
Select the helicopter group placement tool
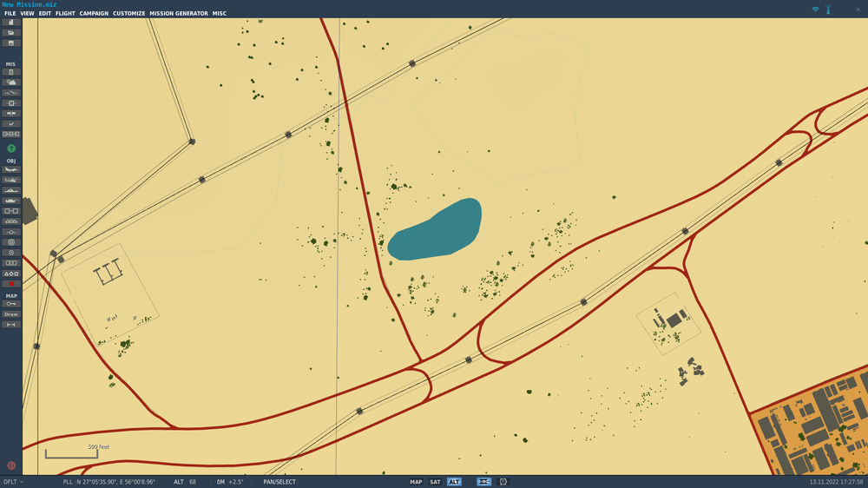11,180
